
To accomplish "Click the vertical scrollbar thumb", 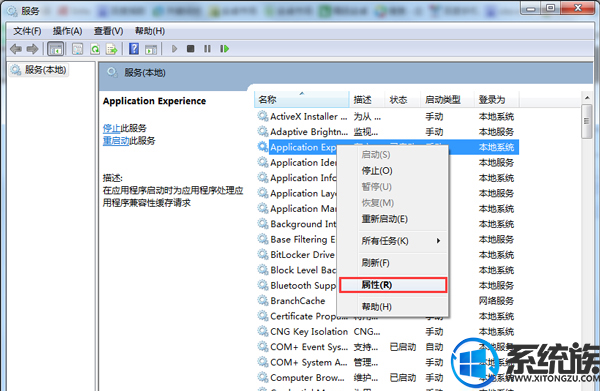I will click(x=587, y=122).
